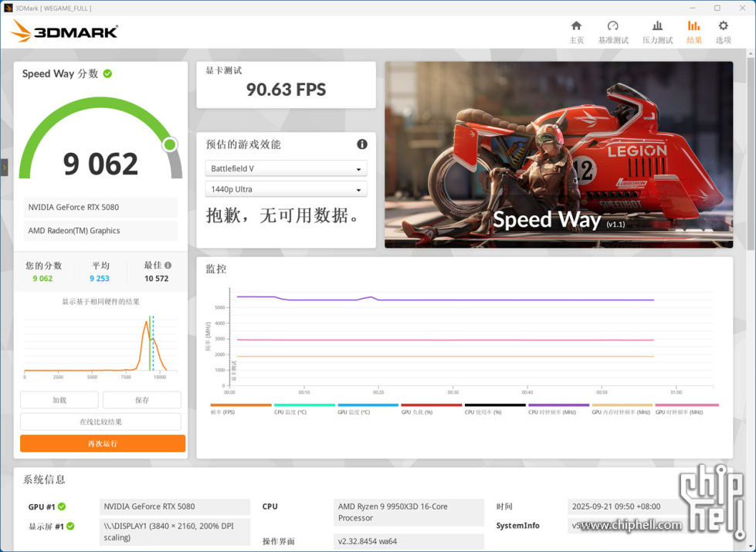Open the Battlefield V game dropdown
Screen dimensions: 756x552
pos(286,168)
